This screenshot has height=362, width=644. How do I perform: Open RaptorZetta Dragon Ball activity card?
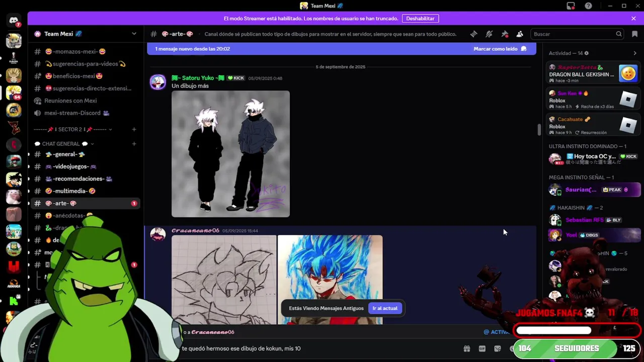pyautogui.click(x=593, y=73)
